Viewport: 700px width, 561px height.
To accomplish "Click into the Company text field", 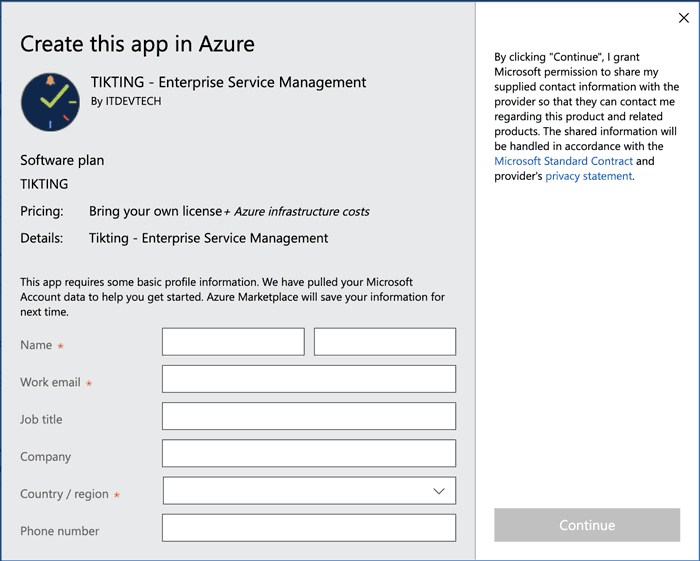I will [x=309, y=453].
